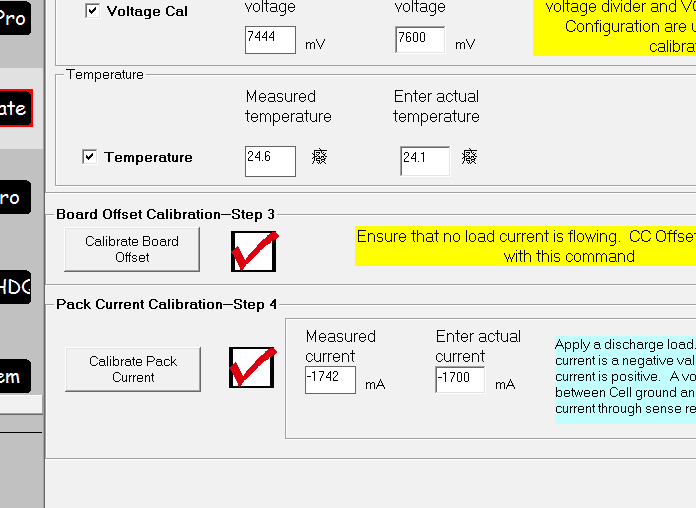Click the sidebar button just above HDQ
This screenshot has width=696, height=508.
click(12, 198)
